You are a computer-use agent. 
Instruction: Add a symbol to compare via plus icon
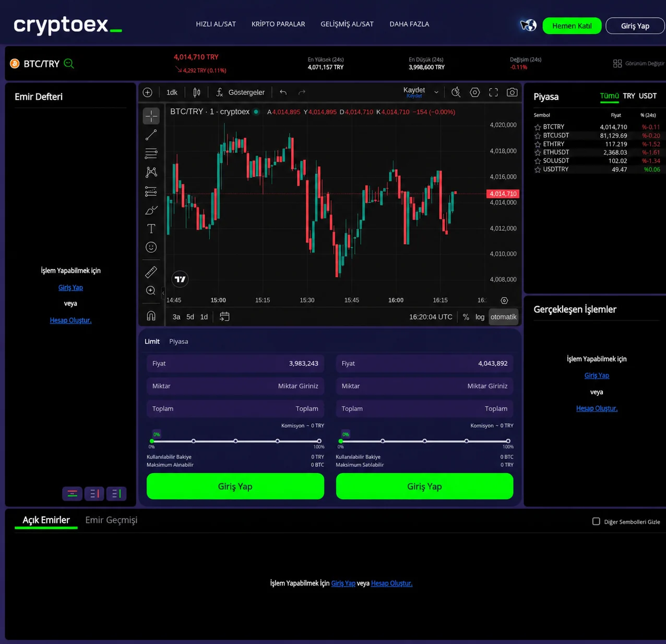pos(148,92)
